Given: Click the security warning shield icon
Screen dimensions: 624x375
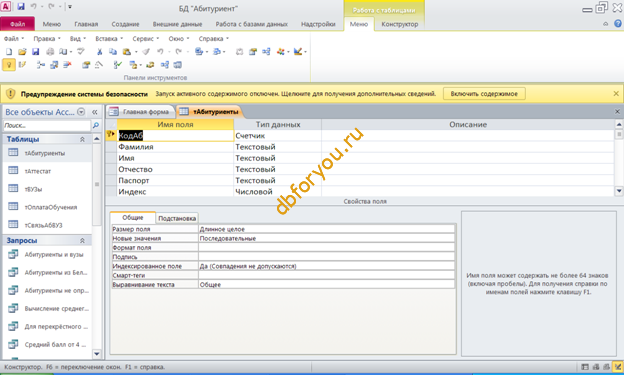Looking at the screenshot, I should 11,94.
